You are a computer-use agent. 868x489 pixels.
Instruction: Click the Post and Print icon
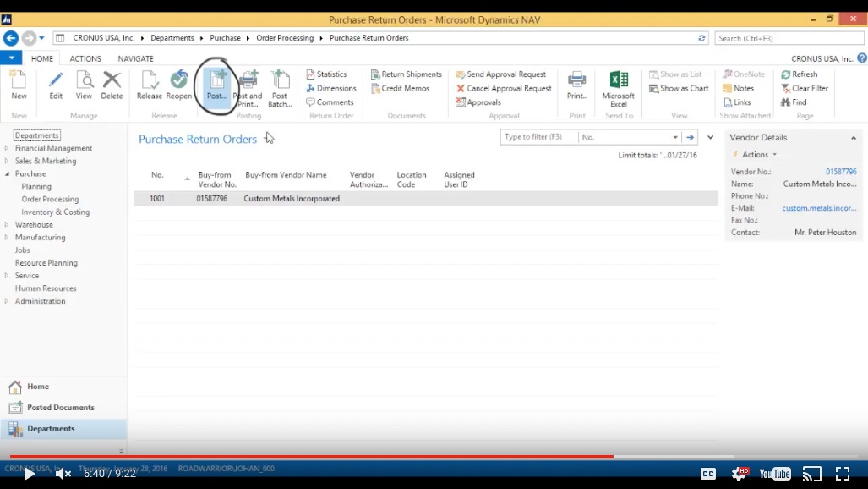(248, 89)
